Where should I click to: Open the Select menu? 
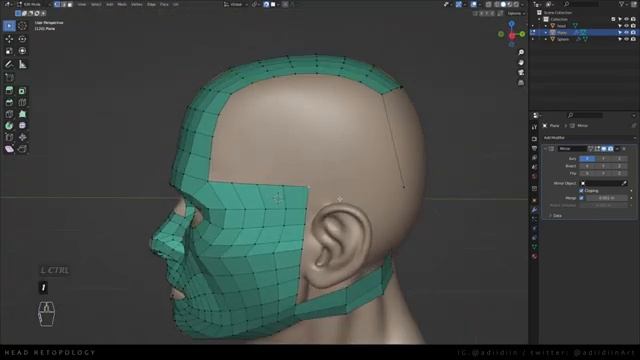(96, 4)
